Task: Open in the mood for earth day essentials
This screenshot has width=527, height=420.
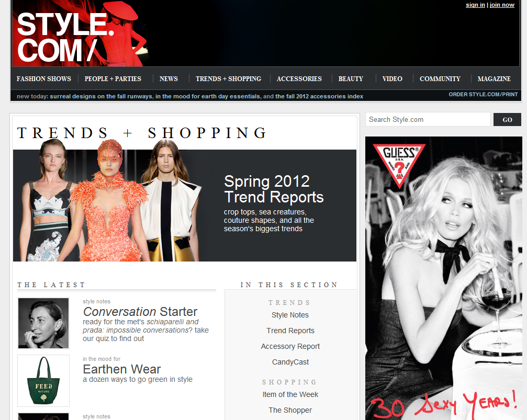Action: [x=208, y=96]
